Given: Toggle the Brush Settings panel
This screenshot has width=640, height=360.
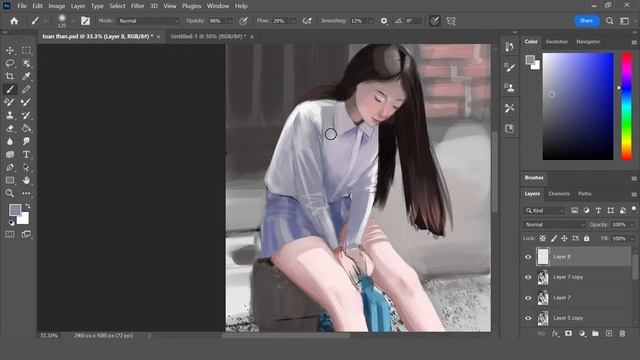Looking at the screenshot, I should (85, 21).
